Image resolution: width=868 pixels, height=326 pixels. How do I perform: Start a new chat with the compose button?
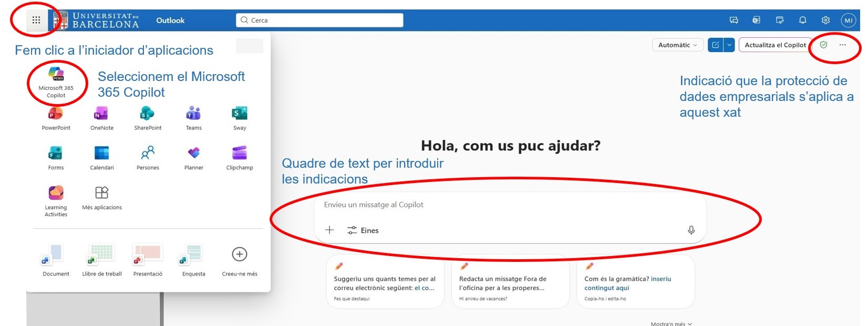(715, 45)
